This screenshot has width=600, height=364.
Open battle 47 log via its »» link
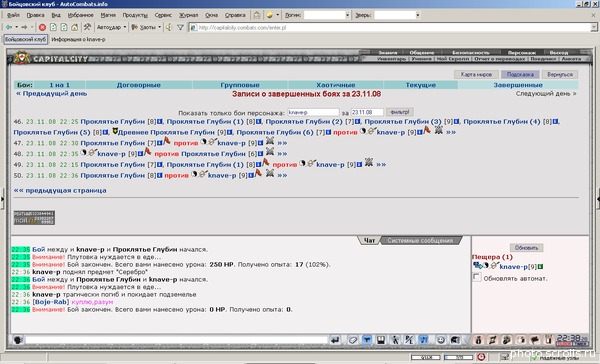point(282,143)
